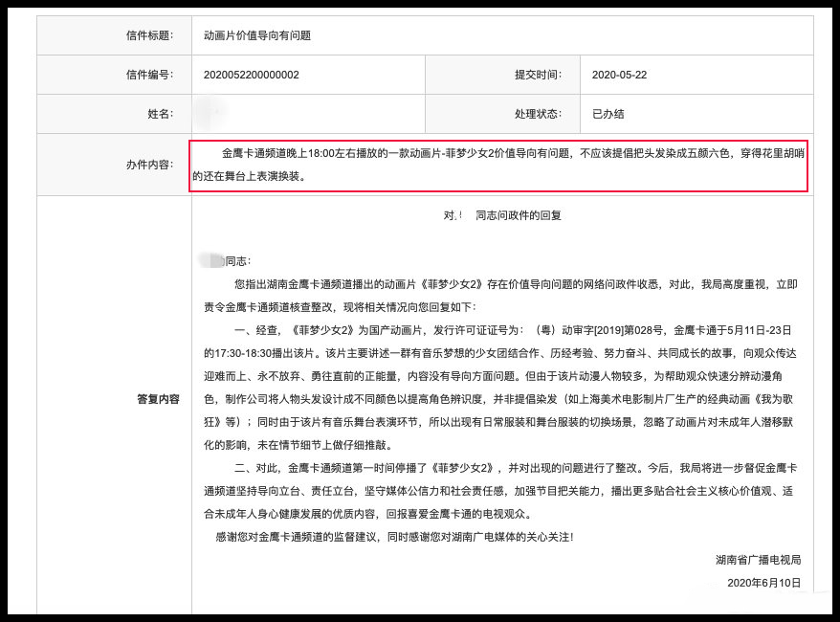Click the line starting '通频道坚持导向立台'

pyautogui.click(x=498, y=491)
